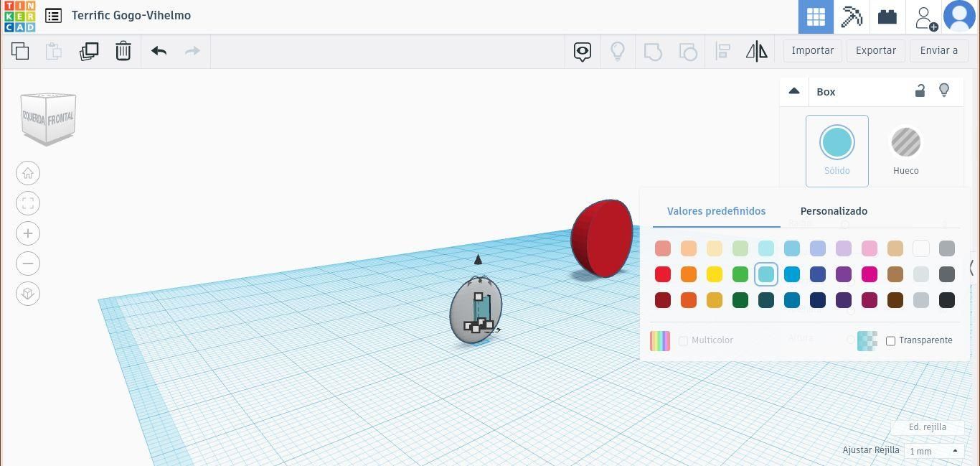Click the view cube IZQUIERDA face
The width and height of the screenshot is (980, 466).
point(34,117)
